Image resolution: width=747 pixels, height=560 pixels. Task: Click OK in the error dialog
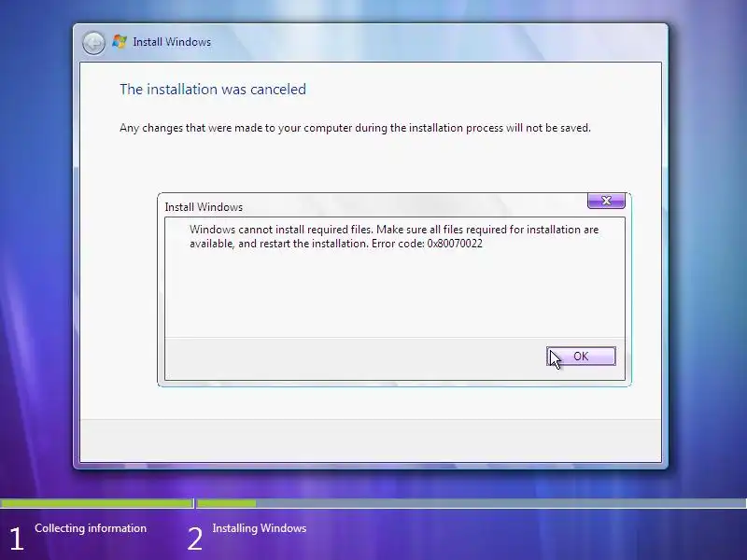tap(581, 357)
